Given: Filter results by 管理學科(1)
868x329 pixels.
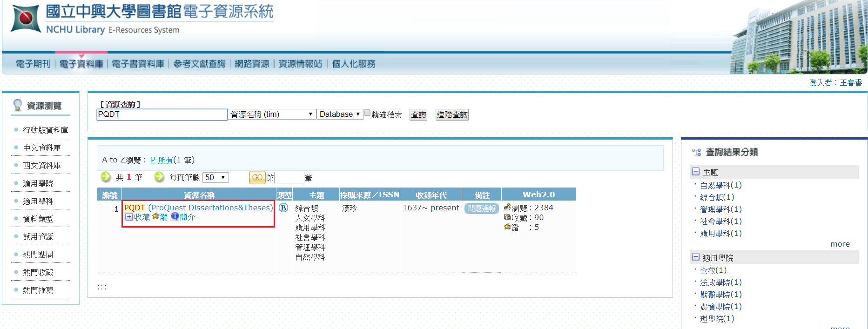Looking at the screenshot, I should coord(721,209).
